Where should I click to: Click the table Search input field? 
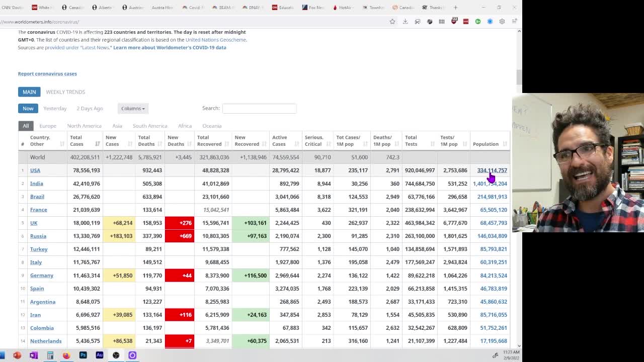(x=259, y=108)
